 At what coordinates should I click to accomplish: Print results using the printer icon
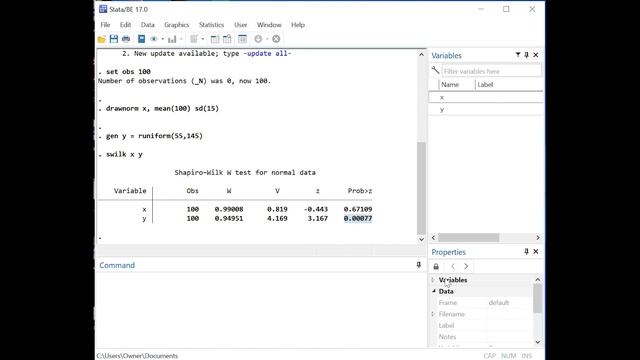click(x=126, y=39)
